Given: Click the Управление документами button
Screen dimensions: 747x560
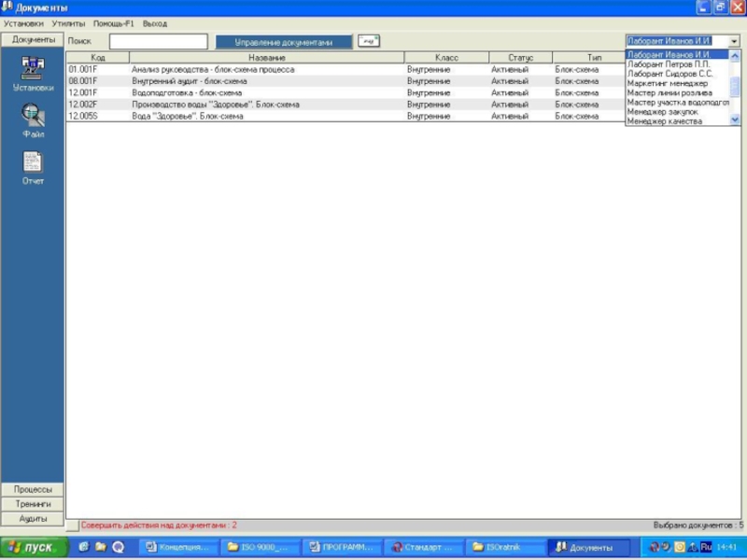Looking at the screenshot, I should point(284,42).
